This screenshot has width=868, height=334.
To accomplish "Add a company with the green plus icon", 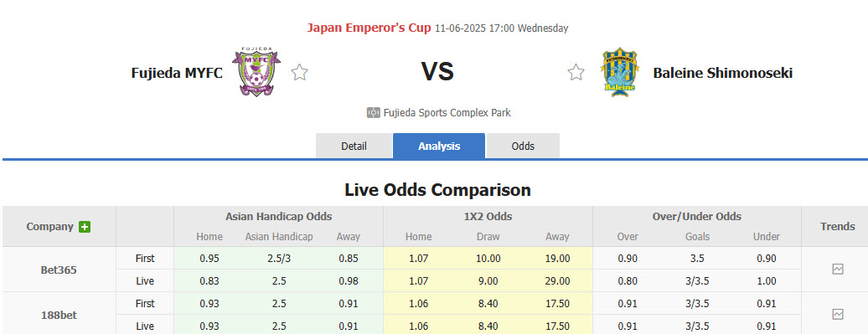I will pyautogui.click(x=84, y=227).
